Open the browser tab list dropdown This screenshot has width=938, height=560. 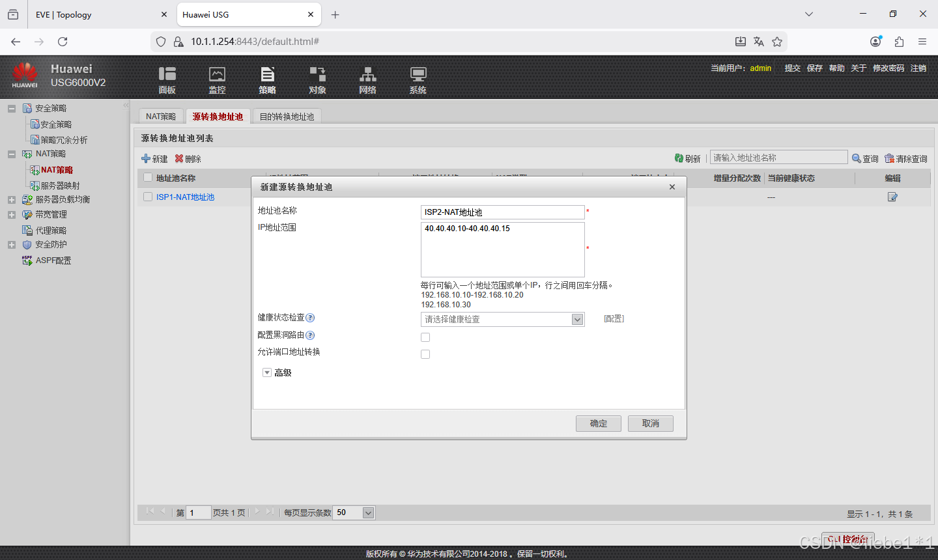(x=809, y=14)
